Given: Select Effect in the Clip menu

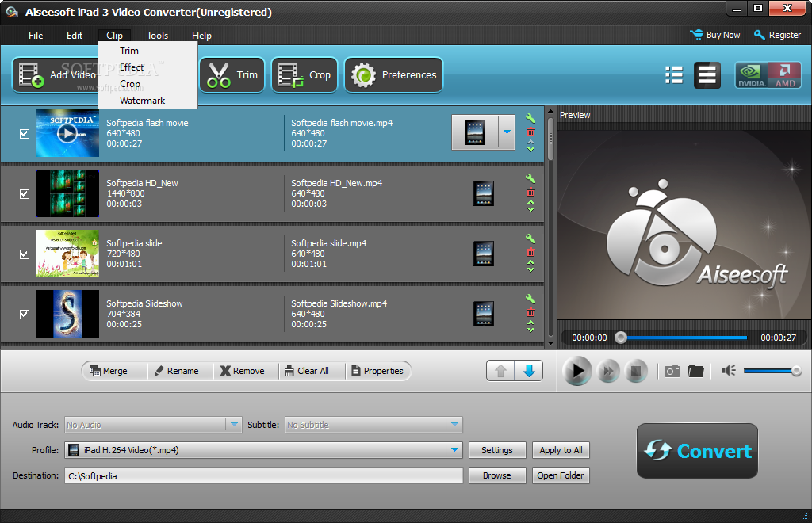Looking at the screenshot, I should (x=147, y=67).
